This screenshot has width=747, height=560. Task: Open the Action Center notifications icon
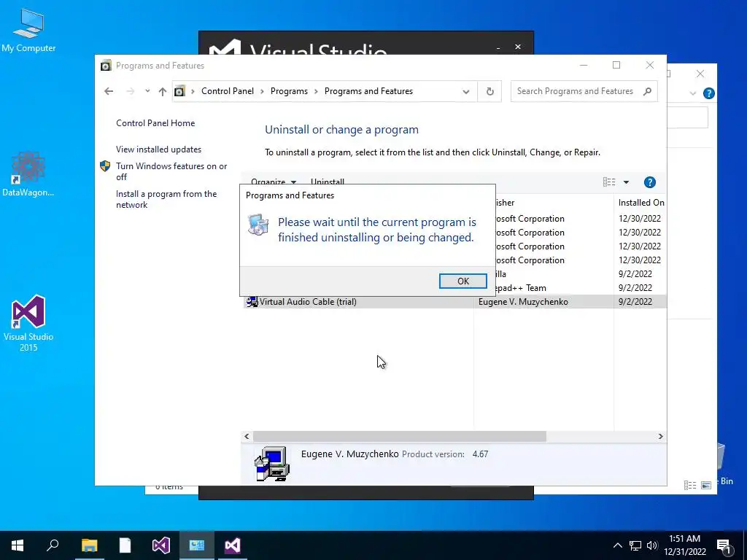tap(724, 545)
